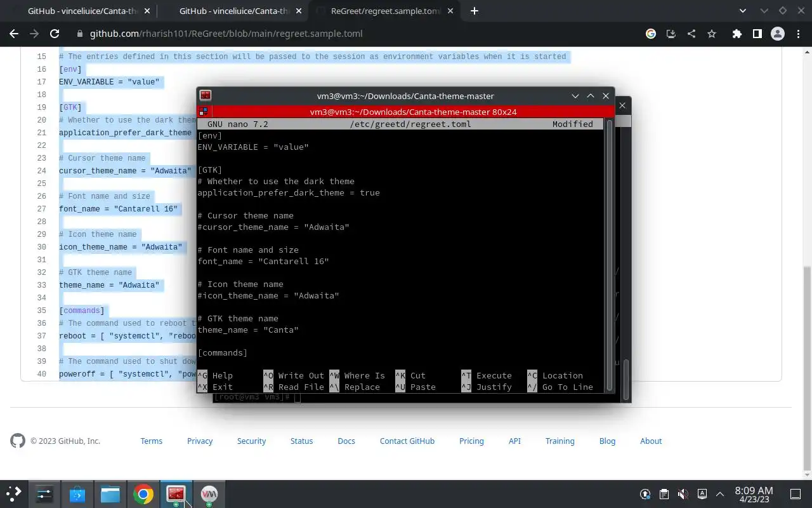This screenshot has height=508, width=812.
Task: Open the virt-manager taskbar icon
Action: (x=209, y=494)
